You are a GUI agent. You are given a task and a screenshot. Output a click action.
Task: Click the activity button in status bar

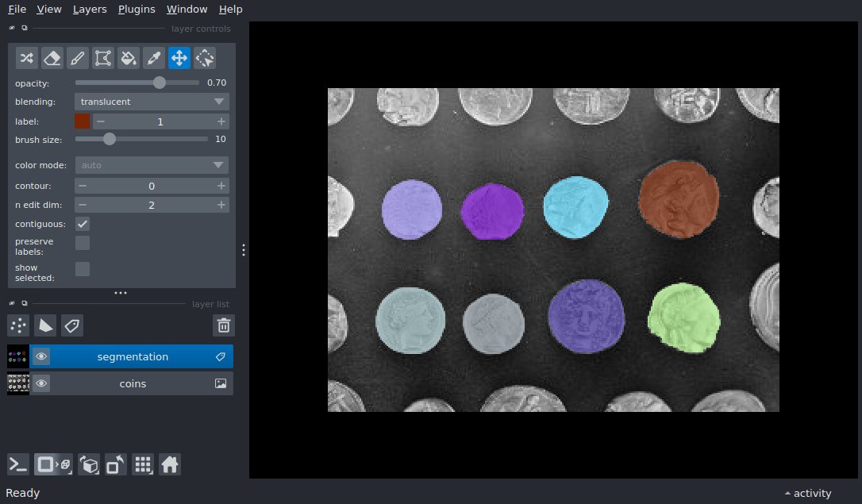point(808,493)
